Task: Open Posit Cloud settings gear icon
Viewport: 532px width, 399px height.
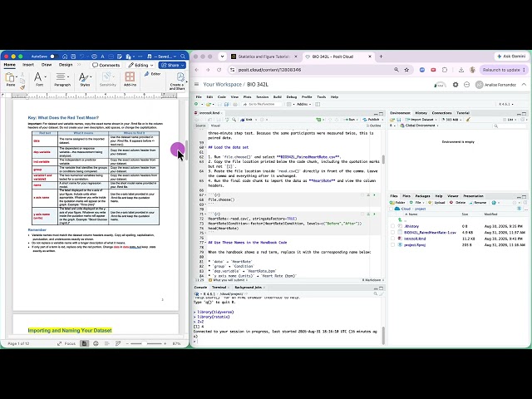Action: [456, 85]
